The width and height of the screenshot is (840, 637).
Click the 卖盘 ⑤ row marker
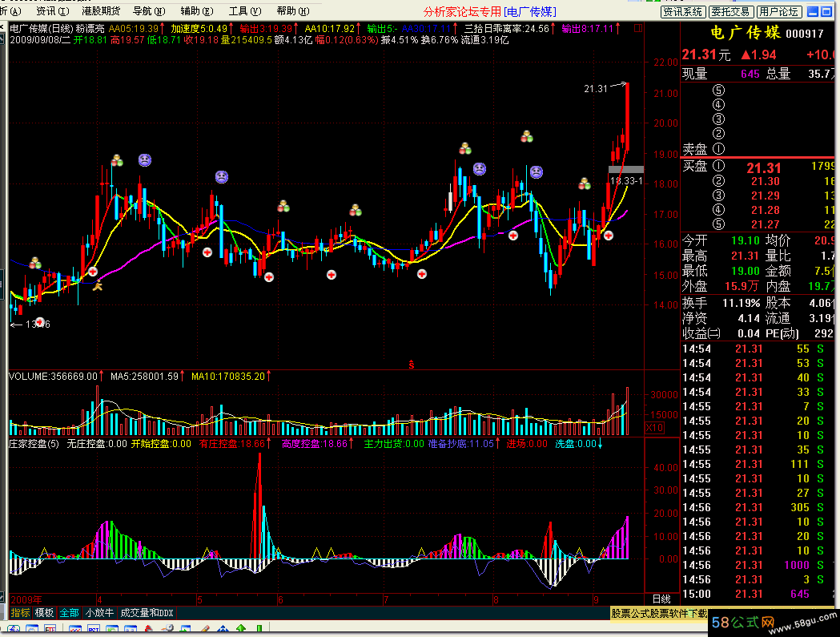pos(718,90)
